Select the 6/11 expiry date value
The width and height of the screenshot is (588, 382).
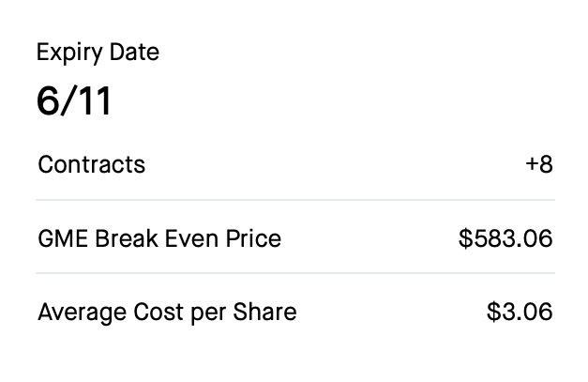click(x=74, y=101)
